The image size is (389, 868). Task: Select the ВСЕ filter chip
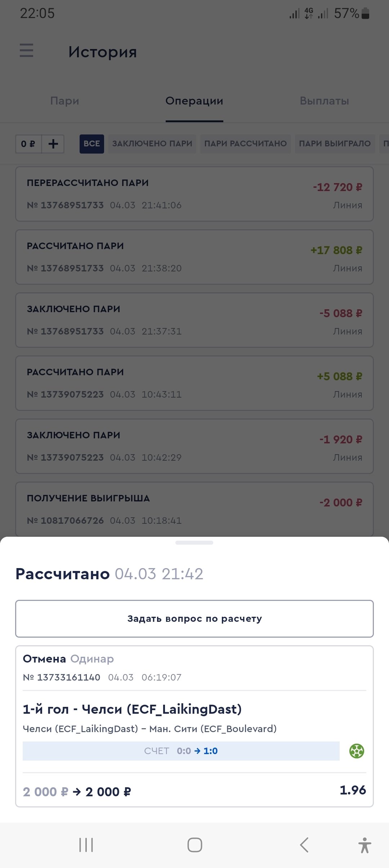(92, 144)
